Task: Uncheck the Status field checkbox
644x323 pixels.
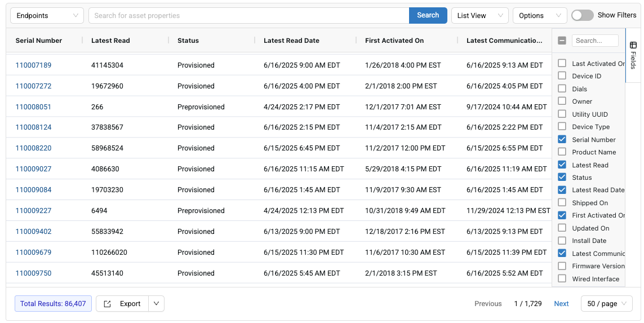Action: [x=562, y=178]
